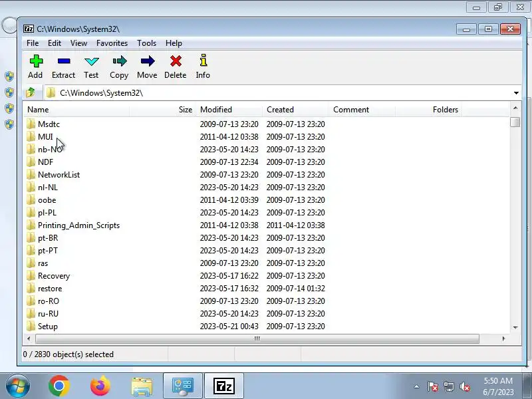
Task: Select the oobe folder icon
Action: click(x=31, y=200)
